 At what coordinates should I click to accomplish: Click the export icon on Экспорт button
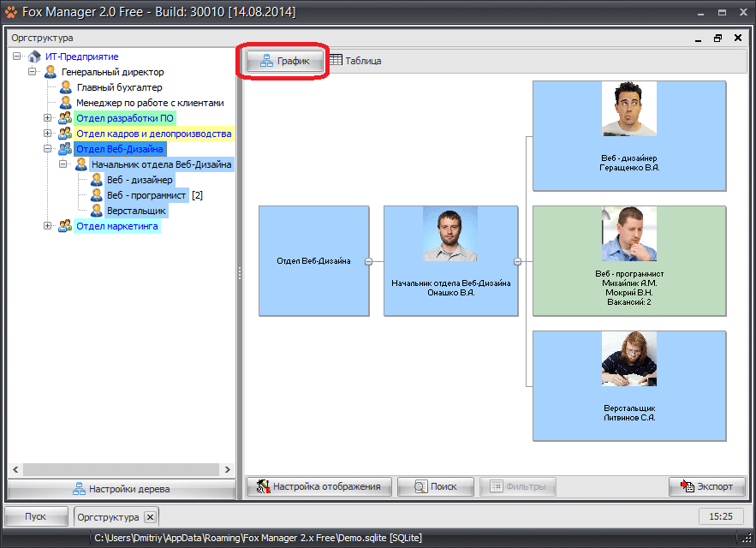pyautogui.click(x=687, y=486)
